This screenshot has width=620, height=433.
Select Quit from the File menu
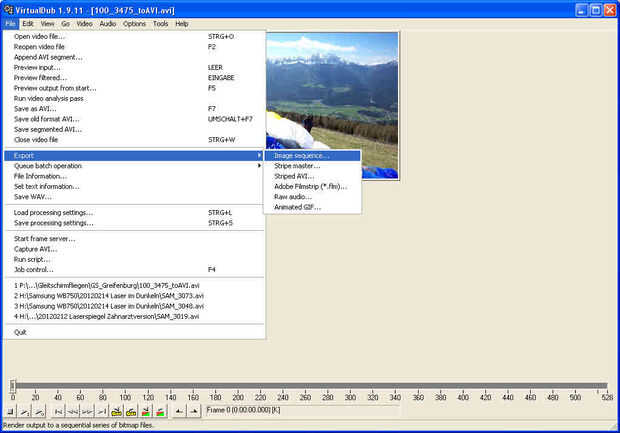pyautogui.click(x=134, y=332)
